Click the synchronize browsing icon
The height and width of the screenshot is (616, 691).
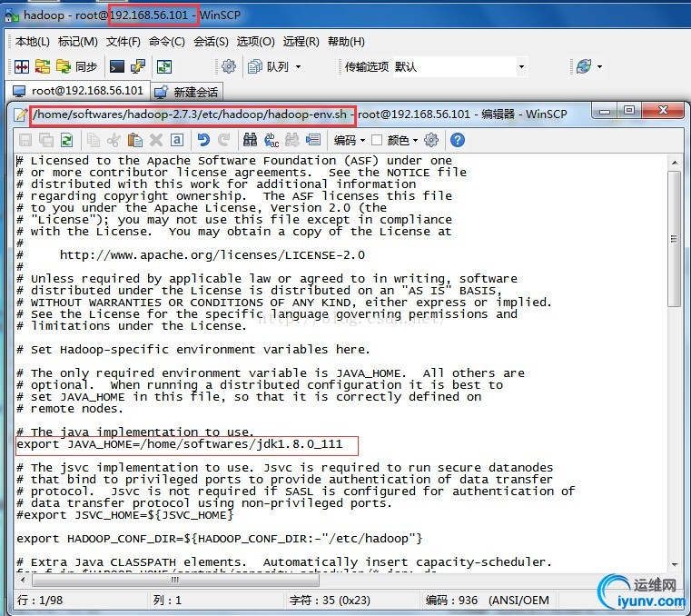[43, 66]
